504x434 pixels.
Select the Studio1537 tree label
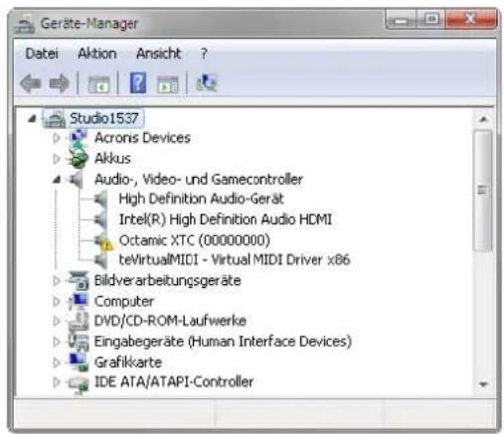(104, 118)
